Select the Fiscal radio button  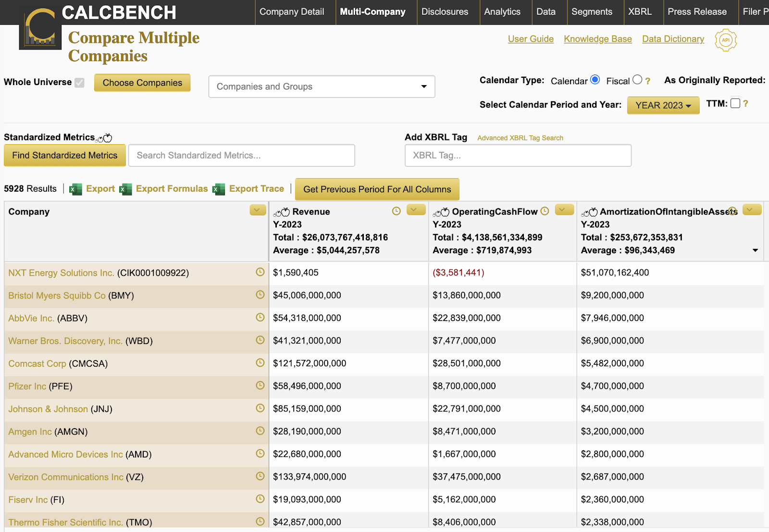pos(637,80)
